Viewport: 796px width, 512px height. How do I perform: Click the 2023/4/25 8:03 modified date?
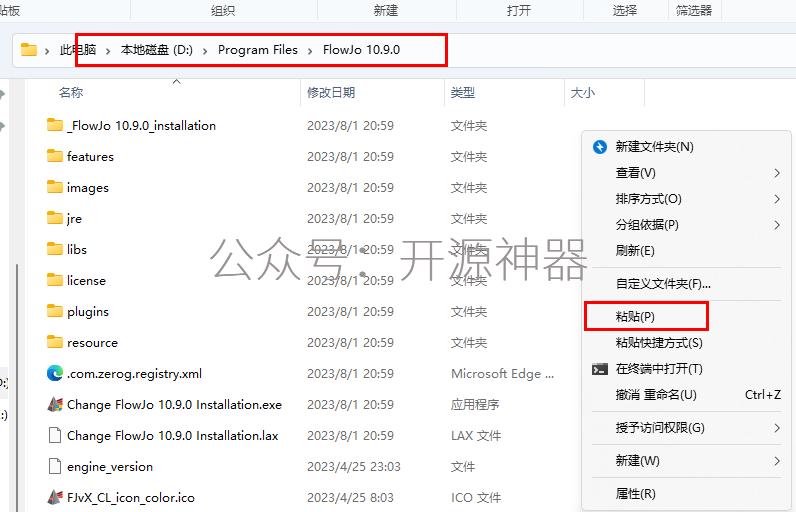tap(350, 498)
